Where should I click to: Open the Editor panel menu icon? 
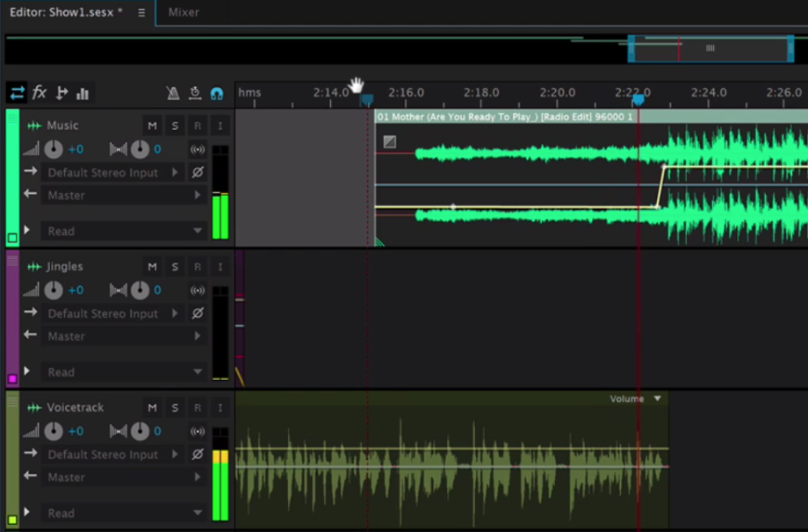click(141, 13)
